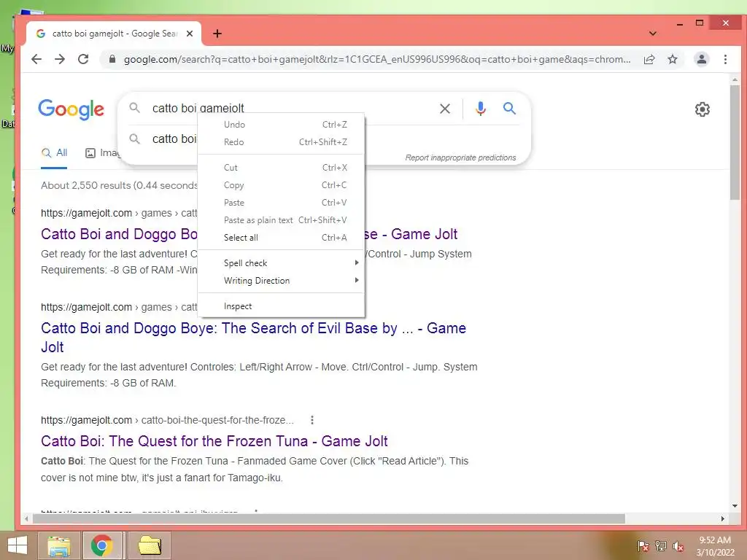747x560 pixels.
Task: Click the scroll down arrow on vertical scrollbar
Action: (735, 506)
